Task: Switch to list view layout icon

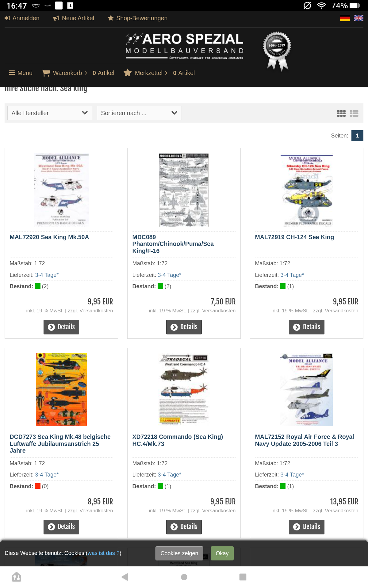Action: click(354, 114)
